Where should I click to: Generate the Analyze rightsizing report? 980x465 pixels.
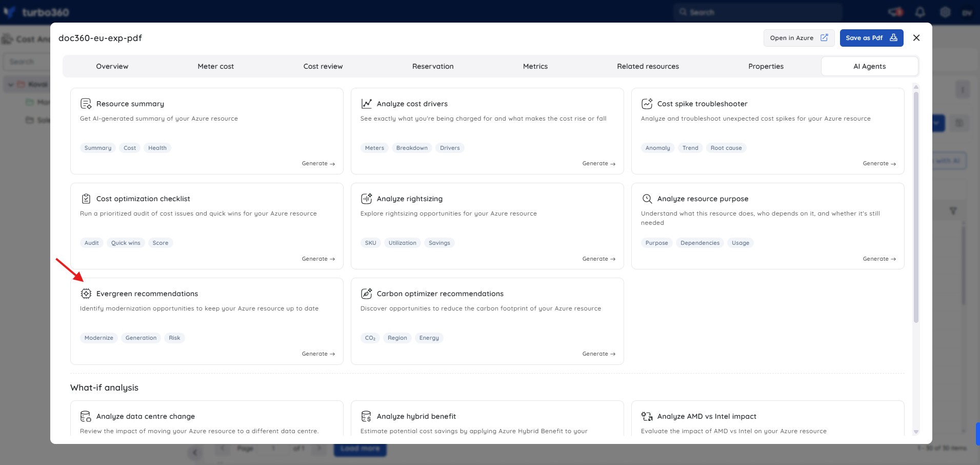598,259
